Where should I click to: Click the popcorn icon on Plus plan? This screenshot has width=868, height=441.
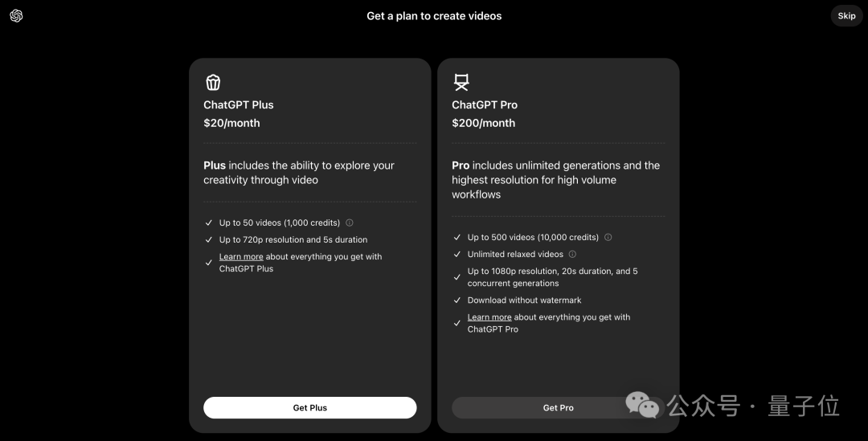coord(213,82)
